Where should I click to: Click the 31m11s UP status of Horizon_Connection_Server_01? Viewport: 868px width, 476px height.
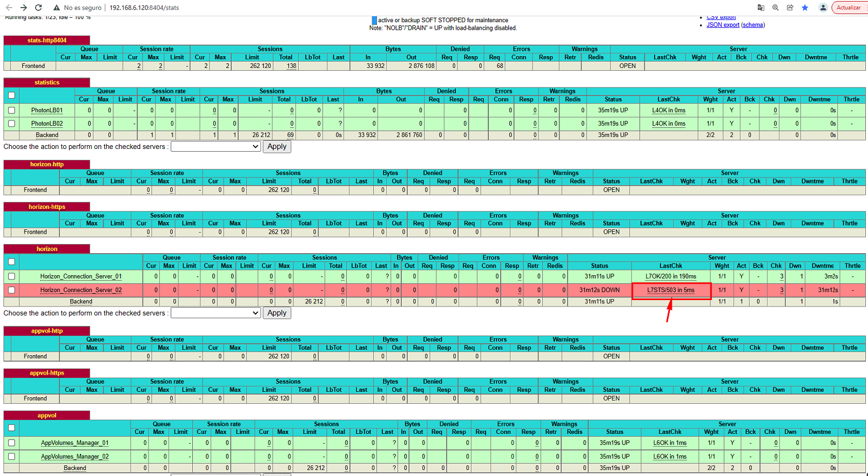[x=600, y=276]
